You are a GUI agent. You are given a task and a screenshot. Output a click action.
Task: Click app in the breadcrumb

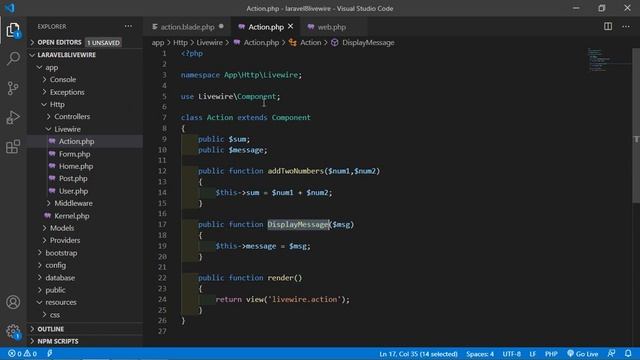(x=158, y=42)
